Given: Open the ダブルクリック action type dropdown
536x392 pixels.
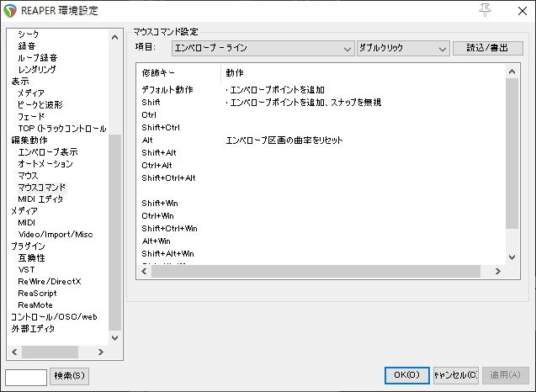Looking at the screenshot, I should (403, 48).
